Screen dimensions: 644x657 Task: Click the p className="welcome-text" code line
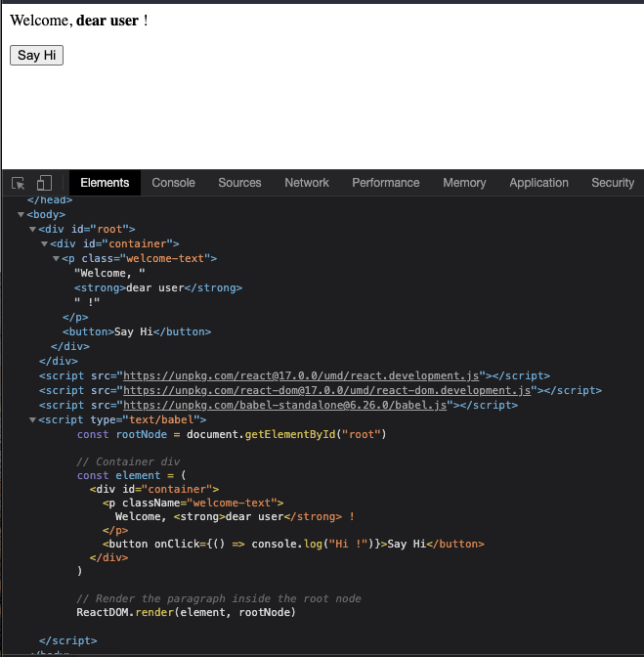193,503
